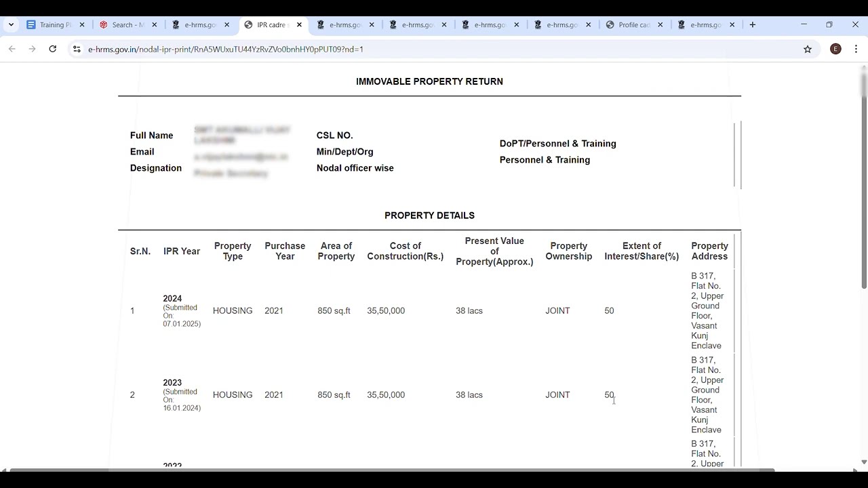Click the Min/Dept/Org label
868x488 pixels.
tap(344, 152)
